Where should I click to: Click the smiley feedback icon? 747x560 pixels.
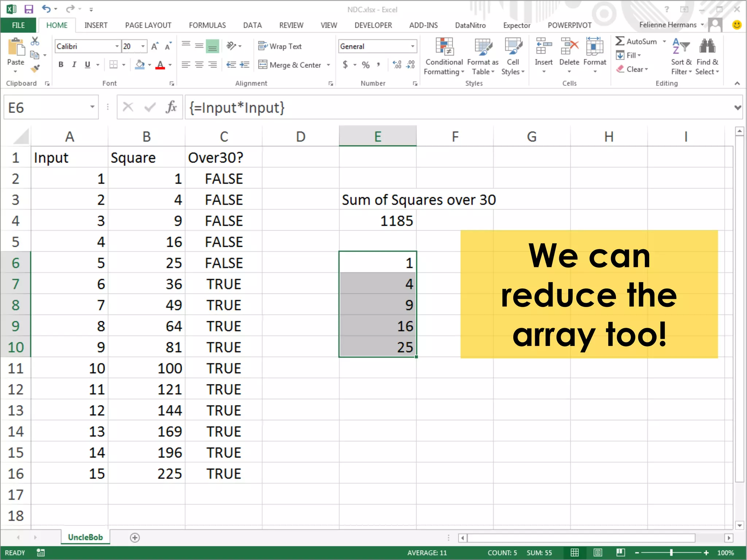[x=737, y=25]
